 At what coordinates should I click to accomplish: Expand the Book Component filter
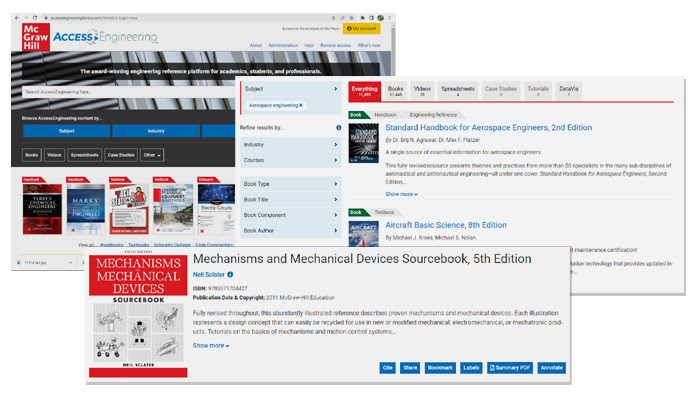tap(291, 215)
